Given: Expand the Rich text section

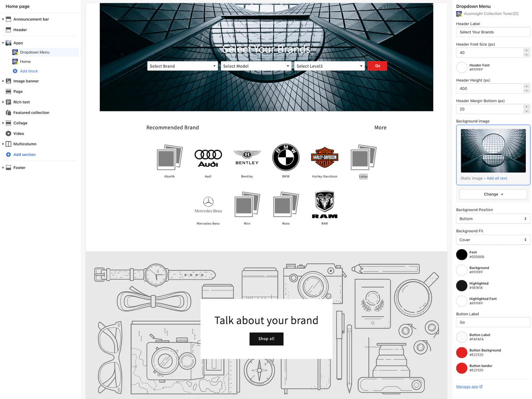Looking at the screenshot, I should coord(3,102).
